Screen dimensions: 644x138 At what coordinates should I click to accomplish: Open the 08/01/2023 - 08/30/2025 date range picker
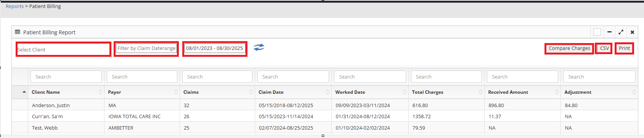click(215, 48)
